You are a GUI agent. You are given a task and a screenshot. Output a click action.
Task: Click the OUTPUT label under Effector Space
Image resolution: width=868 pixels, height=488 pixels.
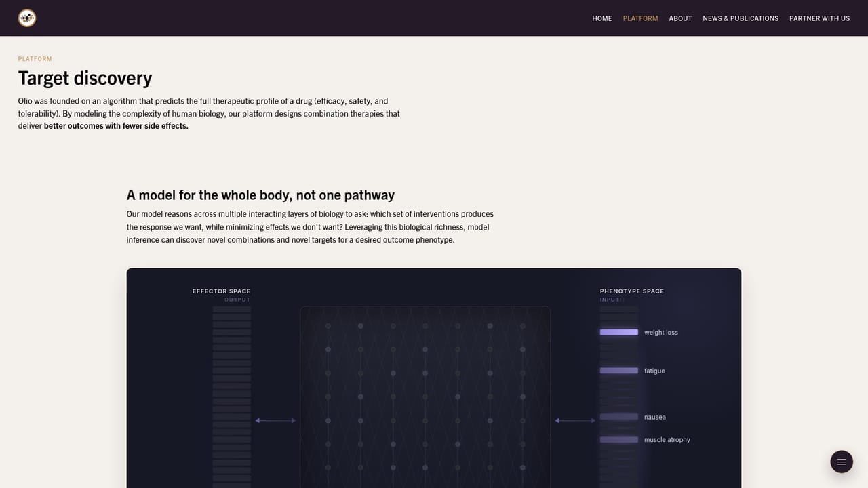click(x=237, y=300)
